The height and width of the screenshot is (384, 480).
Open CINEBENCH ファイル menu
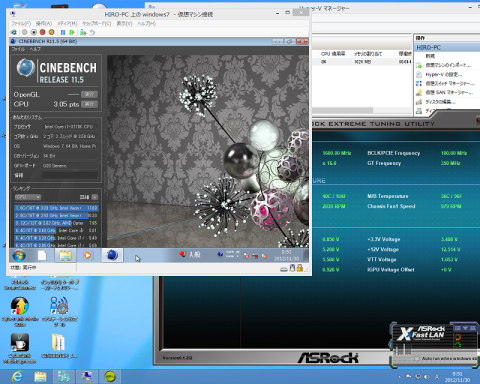(x=18, y=49)
